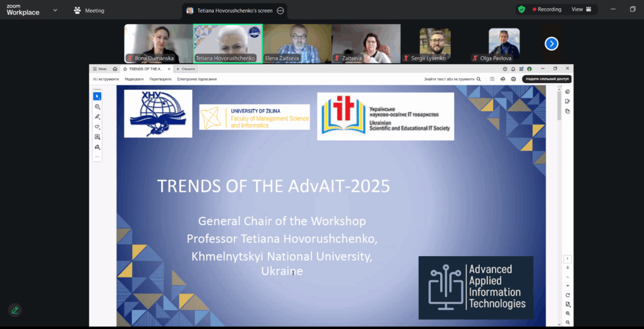Open Zoom annotation pencil button
Viewport: 644px width, 329px height.
tap(14, 310)
